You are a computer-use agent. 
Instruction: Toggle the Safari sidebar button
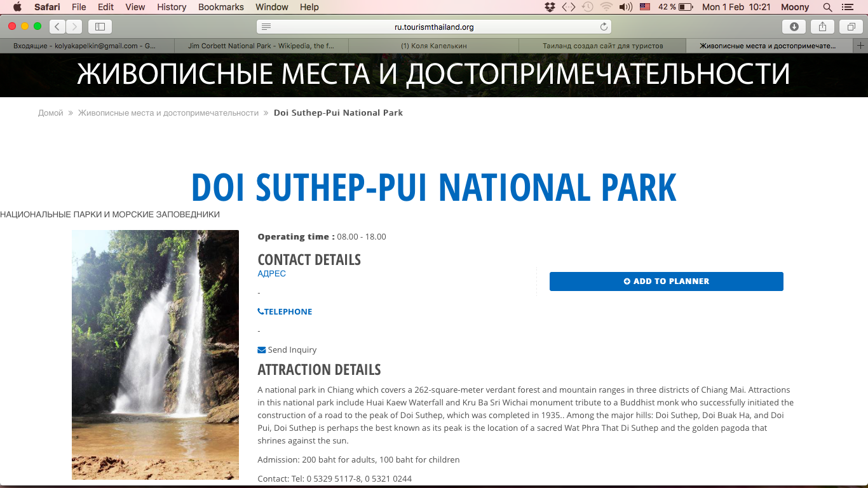[100, 27]
